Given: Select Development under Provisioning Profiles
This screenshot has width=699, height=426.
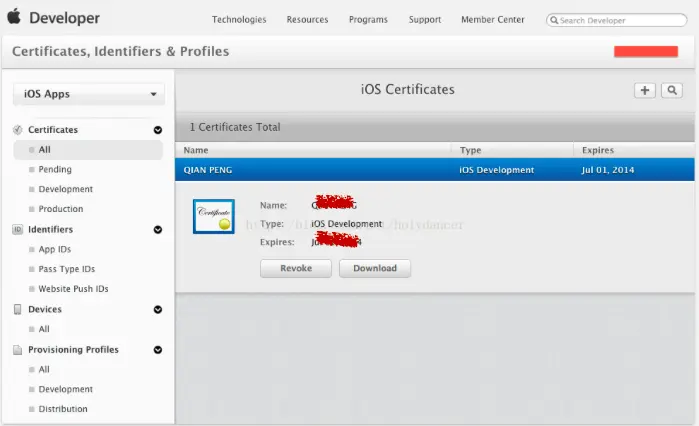Looking at the screenshot, I should 66,389.
